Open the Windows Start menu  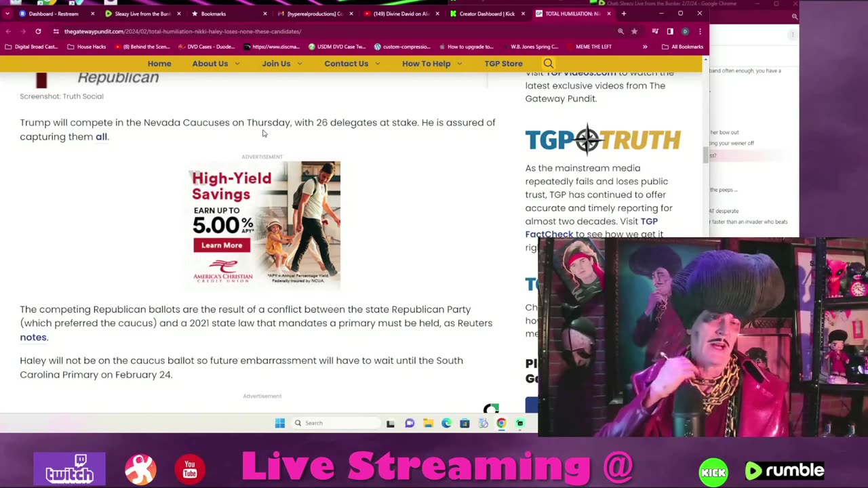[x=280, y=423]
